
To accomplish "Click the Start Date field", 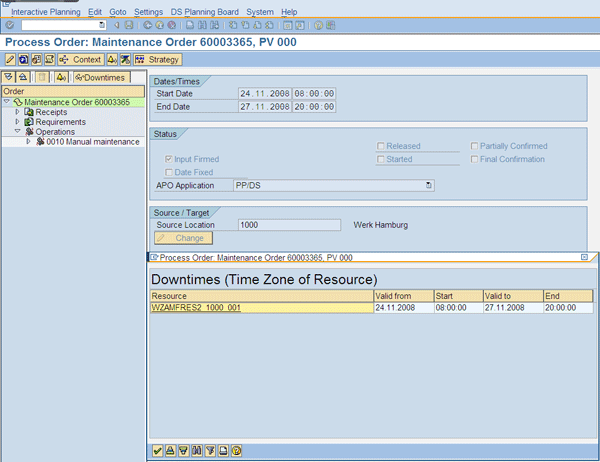I will point(266,94).
